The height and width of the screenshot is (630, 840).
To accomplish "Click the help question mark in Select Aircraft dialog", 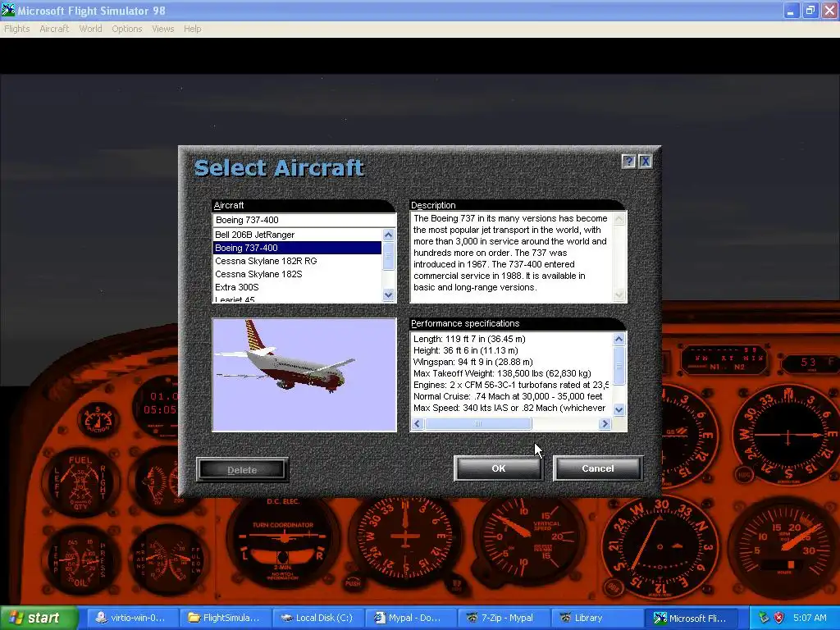I will pos(629,162).
